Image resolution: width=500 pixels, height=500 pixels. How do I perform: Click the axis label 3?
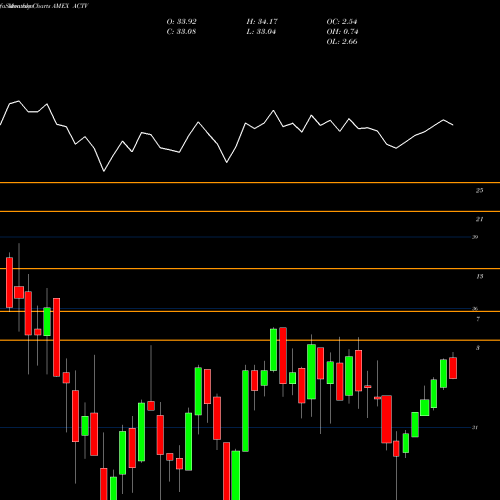(x=478, y=348)
